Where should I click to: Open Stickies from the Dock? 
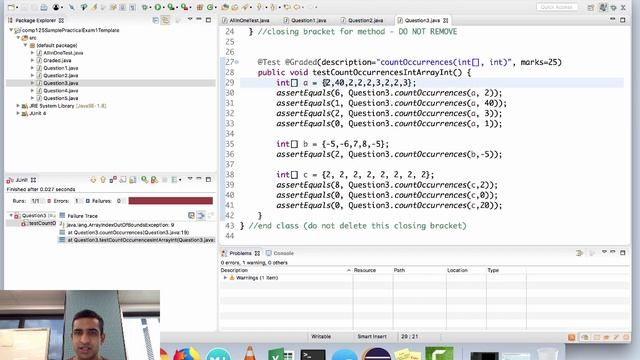[407, 354]
